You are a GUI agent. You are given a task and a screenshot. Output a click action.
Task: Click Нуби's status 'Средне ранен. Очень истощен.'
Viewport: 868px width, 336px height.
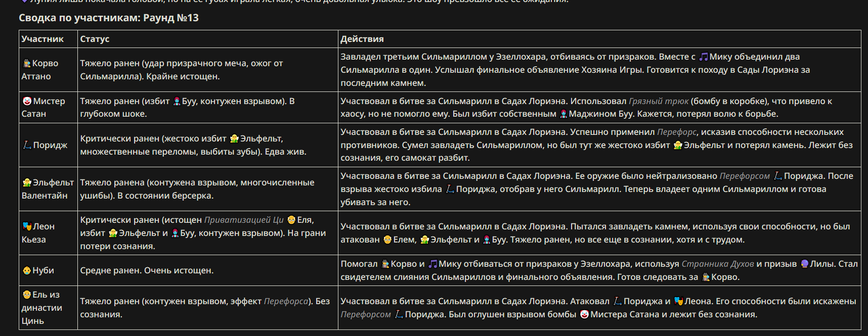(147, 270)
